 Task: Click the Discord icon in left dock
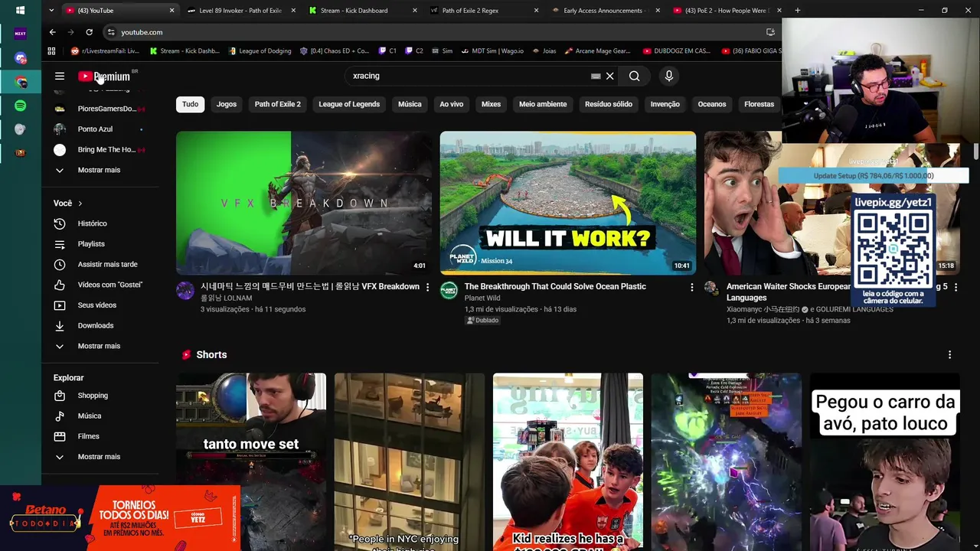point(21,58)
